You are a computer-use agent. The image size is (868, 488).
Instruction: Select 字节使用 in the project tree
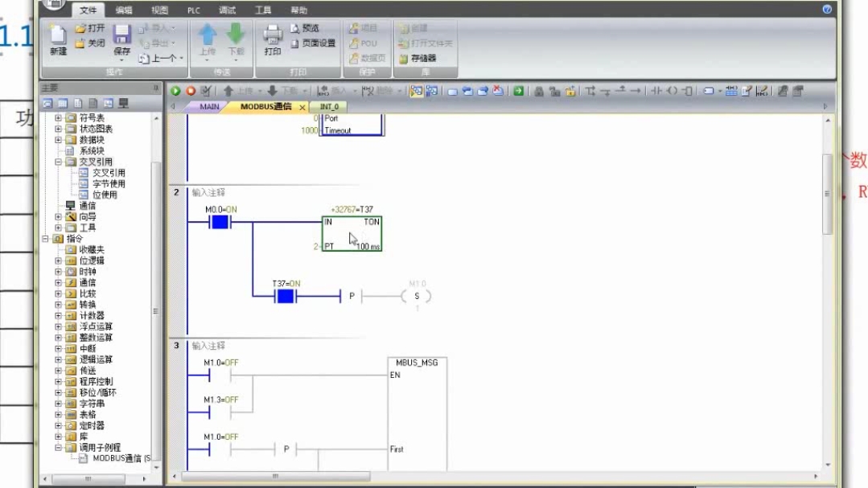(x=109, y=183)
